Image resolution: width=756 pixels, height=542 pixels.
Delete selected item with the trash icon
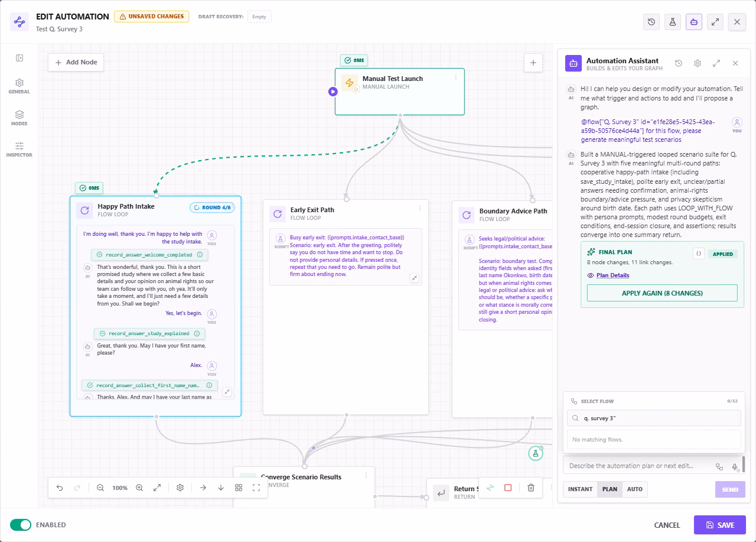pyautogui.click(x=531, y=488)
